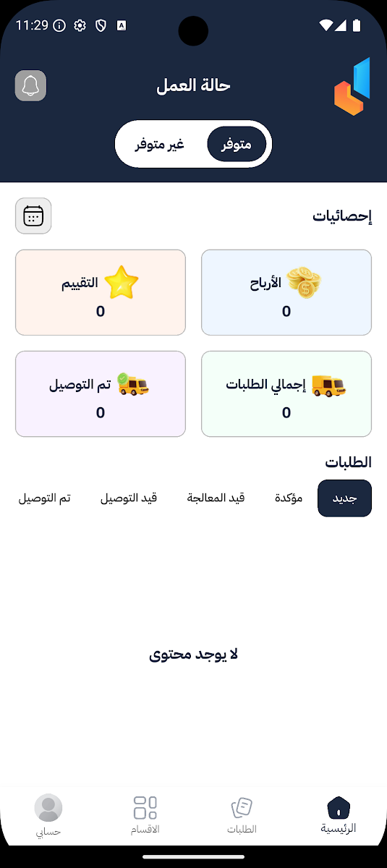The width and height of the screenshot is (387, 868).
Task: Tap the star rating icon
Action: [x=121, y=282]
